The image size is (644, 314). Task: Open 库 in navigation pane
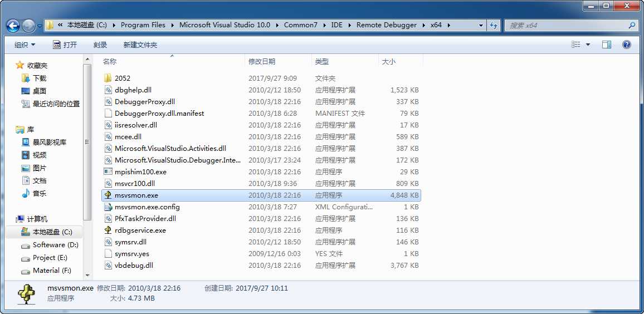[x=31, y=129]
